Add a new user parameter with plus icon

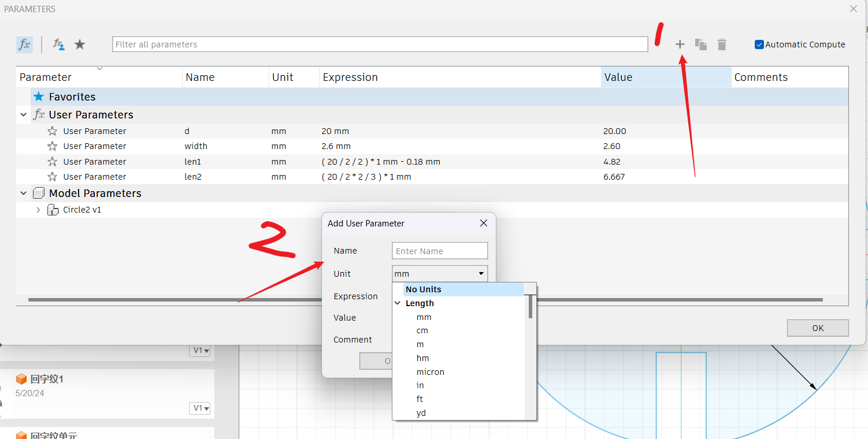pos(680,44)
